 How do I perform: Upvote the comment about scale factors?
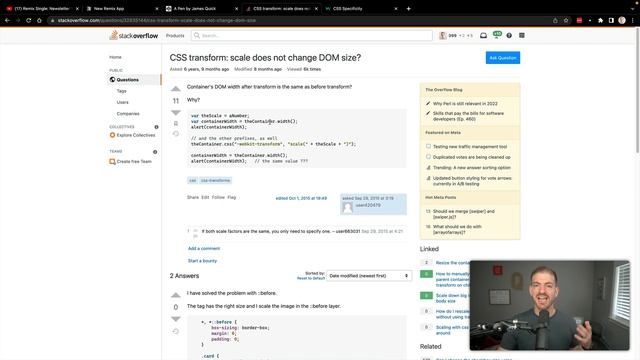pos(195,231)
